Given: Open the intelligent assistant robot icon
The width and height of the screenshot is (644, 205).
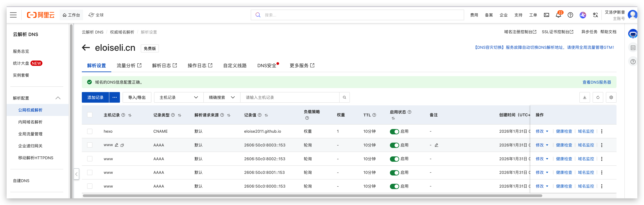Looking at the screenshot, I should [x=633, y=34].
